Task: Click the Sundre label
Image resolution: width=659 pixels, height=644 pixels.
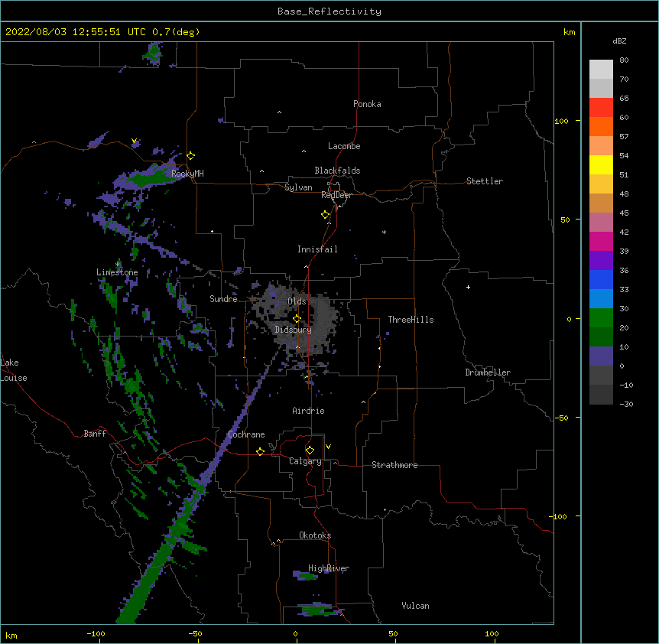Action: point(223,299)
